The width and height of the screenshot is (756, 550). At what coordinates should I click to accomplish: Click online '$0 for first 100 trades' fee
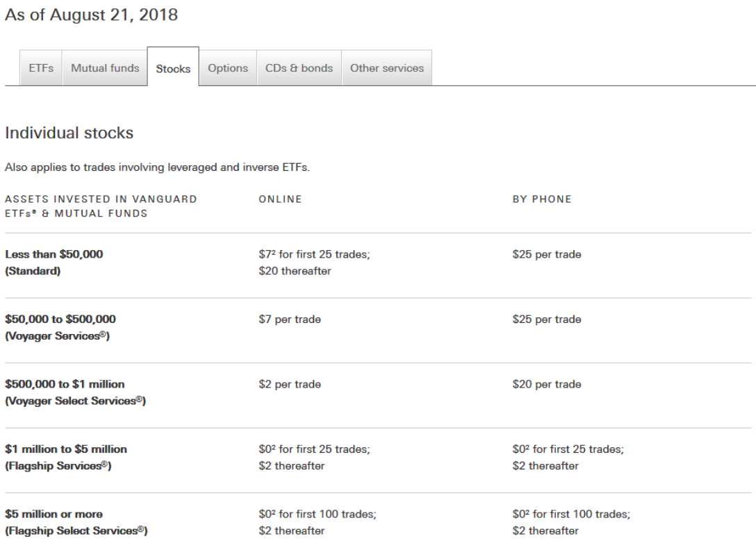pos(318,514)
